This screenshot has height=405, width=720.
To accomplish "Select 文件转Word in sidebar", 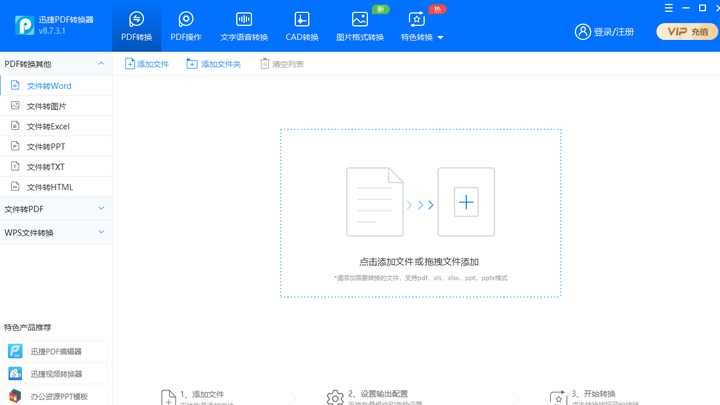I will tap(56, 86).
